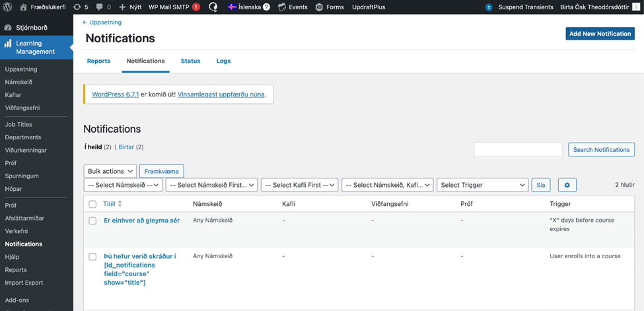Screen dimensions: 644x311
Task: Open the updates icon showing 5
Action: coord(77,7)
